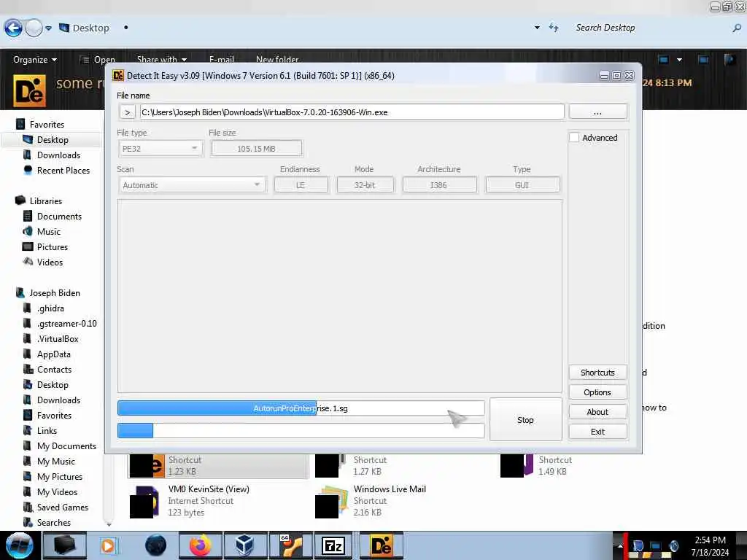Screen dimensions: 747x560
Task: Tick the Advanced checkbox in Detect It Easy
Action: (x=574, y=138)
